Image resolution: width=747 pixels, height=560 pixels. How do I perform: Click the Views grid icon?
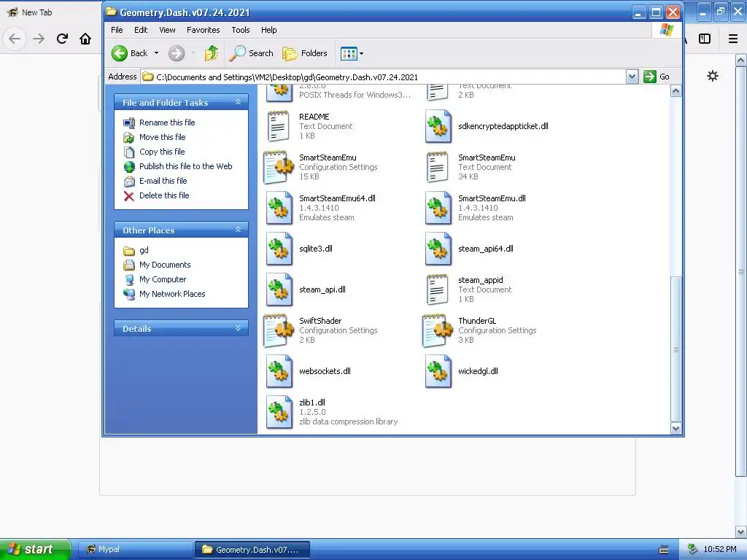pos(349,53)
